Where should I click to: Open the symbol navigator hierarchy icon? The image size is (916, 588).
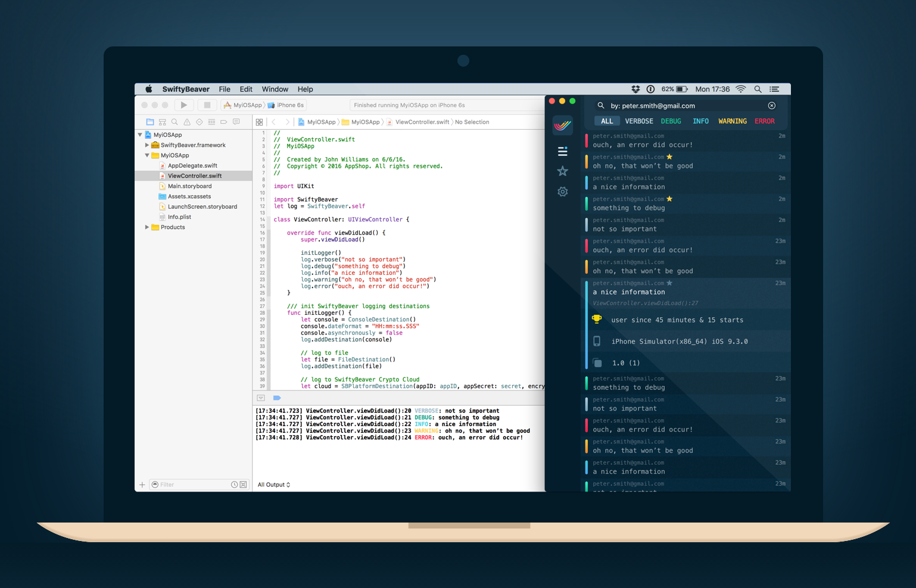(162, 122)
